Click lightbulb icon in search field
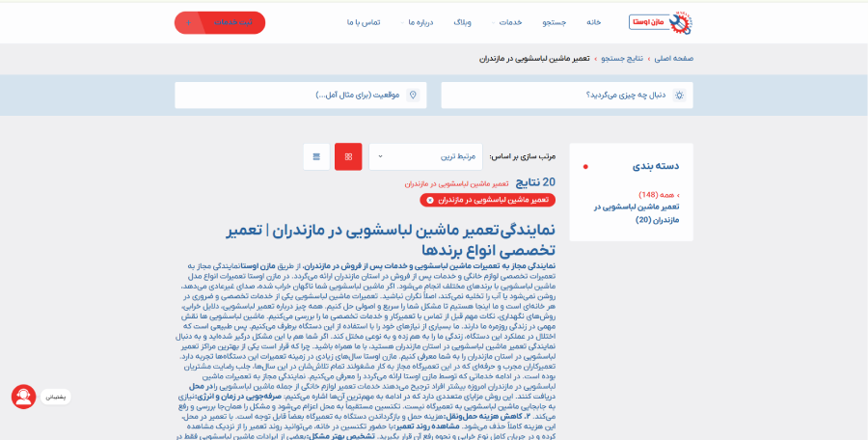The width and height of the screenshot is (868, 440). point(679,96)
